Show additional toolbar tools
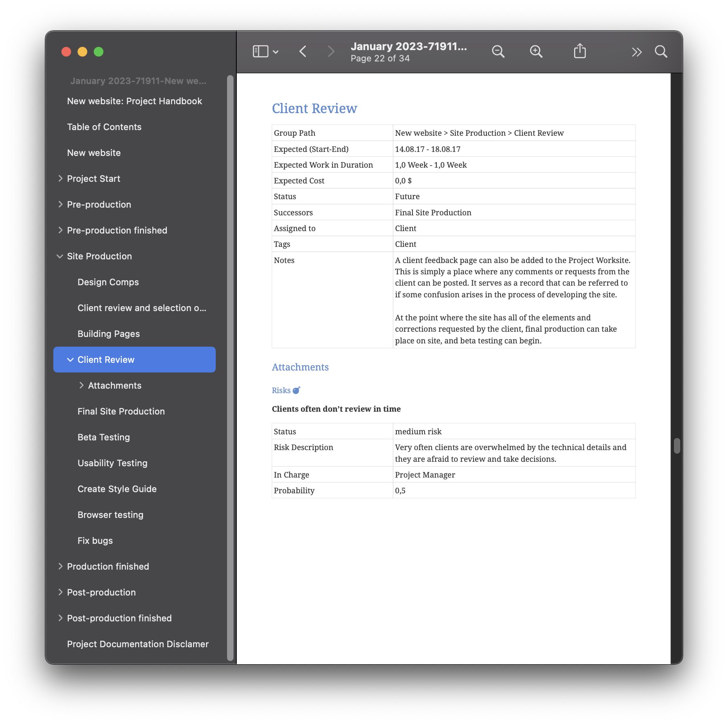This screenshot has width=728, height=724. click(637, 52)
